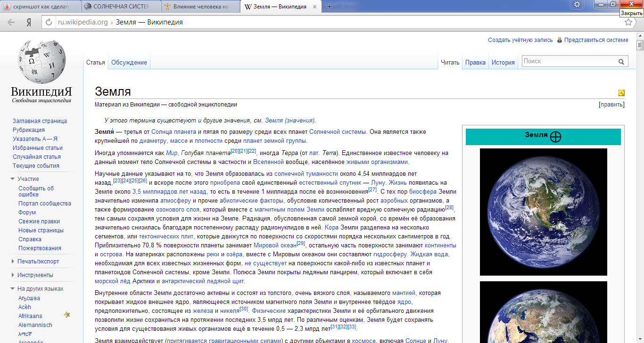Expand the Инструменты sidebar section
The height and width of the screenshot is (343, 644).
pyautogui.click(x=13, y=275)
